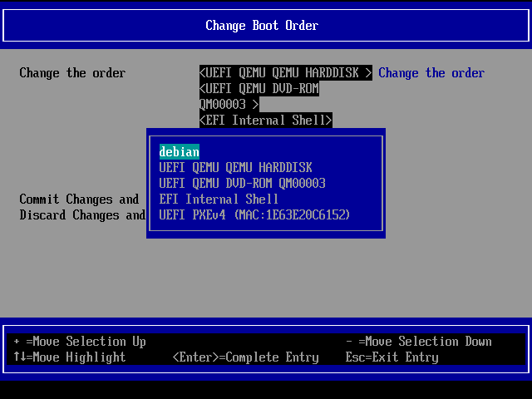Highlight the UEFI PXEv4 network boot entry
Screen dimensions: 532x399
[x=254, y=215]
